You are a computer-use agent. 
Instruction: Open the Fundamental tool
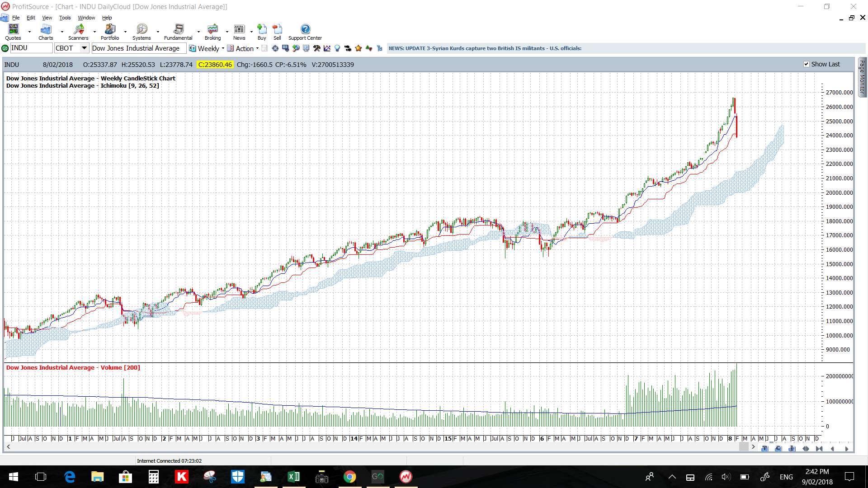(x=178, y=32)
